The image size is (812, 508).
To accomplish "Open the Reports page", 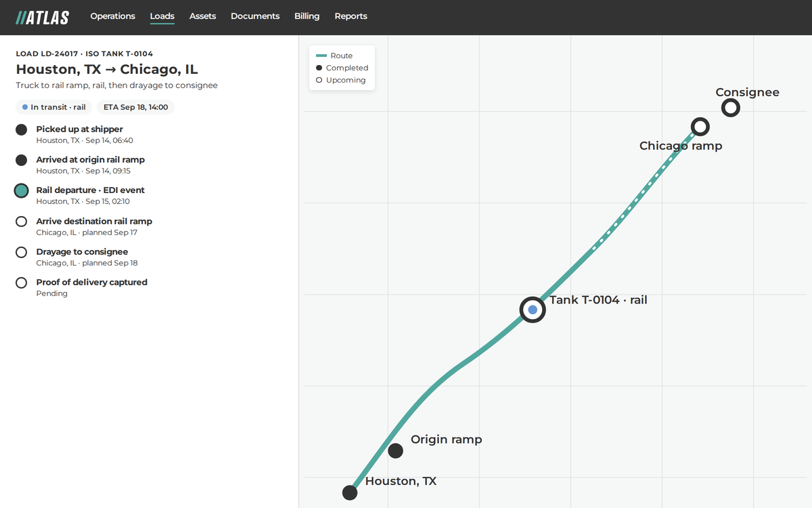I will point(351,16).
